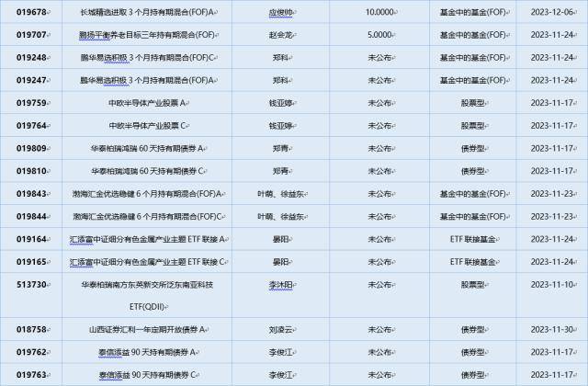Click 未公布 cell in row 019248
This screenshot has height=386, width=588.
379,57
